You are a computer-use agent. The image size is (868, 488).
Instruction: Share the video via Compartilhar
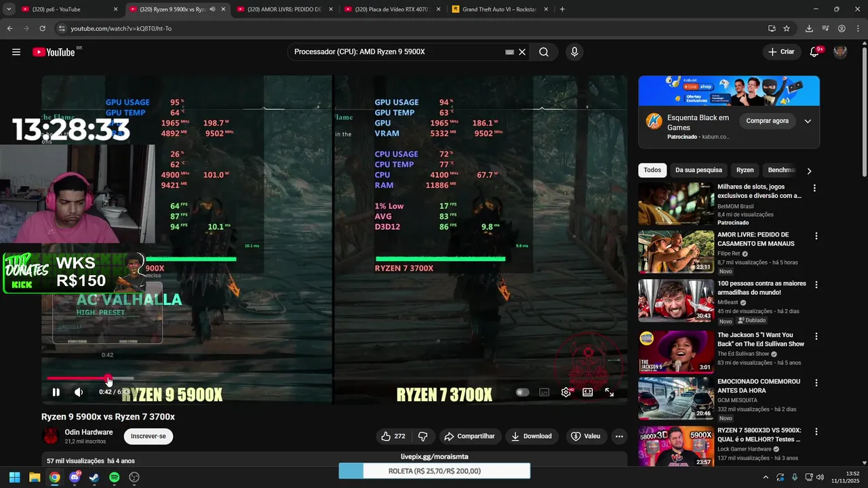click(469, 436)
